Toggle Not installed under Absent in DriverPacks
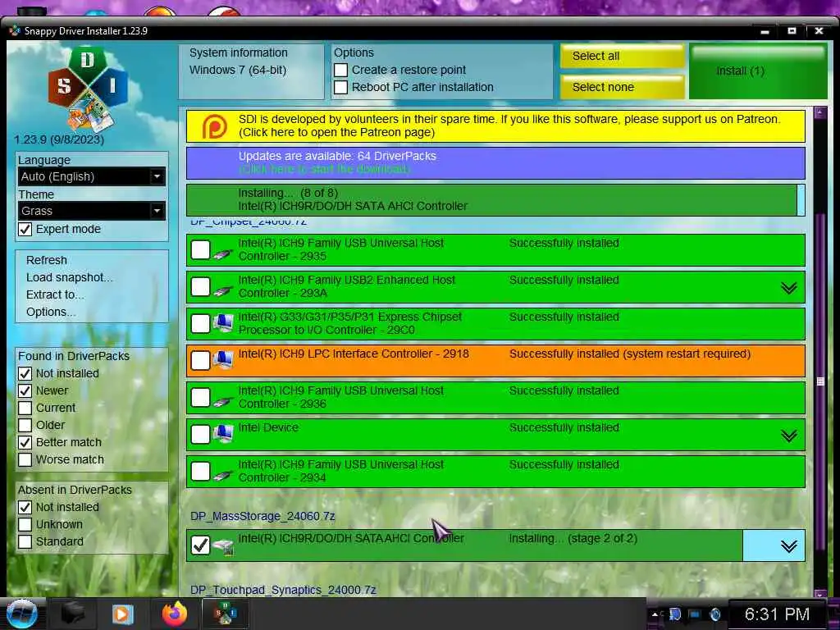 click(x=25, y=507)
